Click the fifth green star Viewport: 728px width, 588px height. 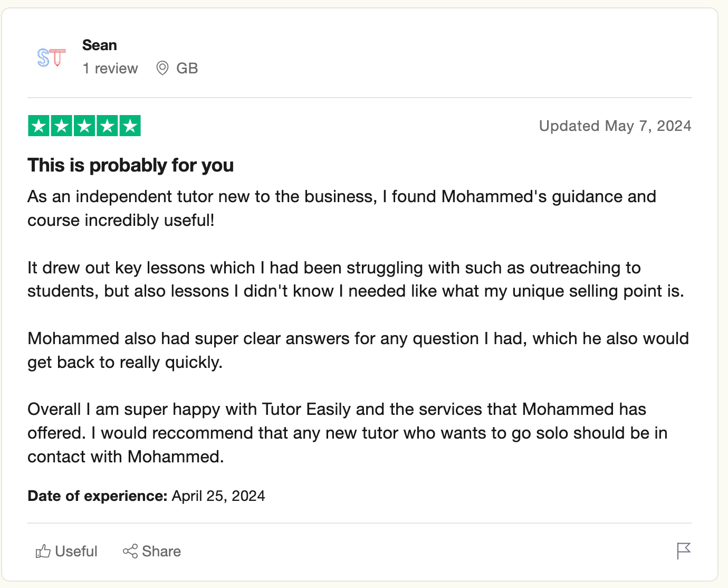[130, 126]
